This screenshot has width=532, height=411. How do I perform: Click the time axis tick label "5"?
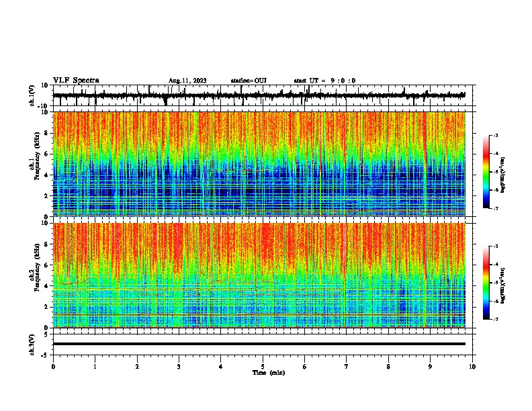[x=263, y=367]
